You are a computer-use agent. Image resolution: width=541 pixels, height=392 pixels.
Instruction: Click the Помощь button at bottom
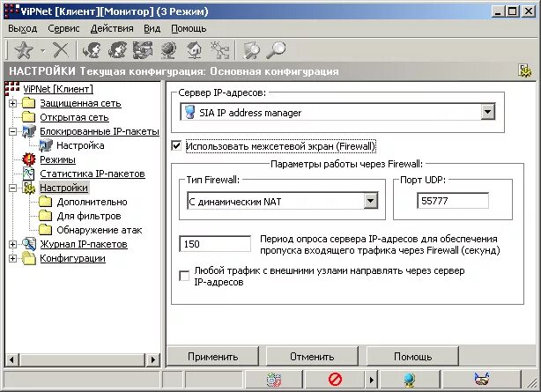tap(412, 357)
